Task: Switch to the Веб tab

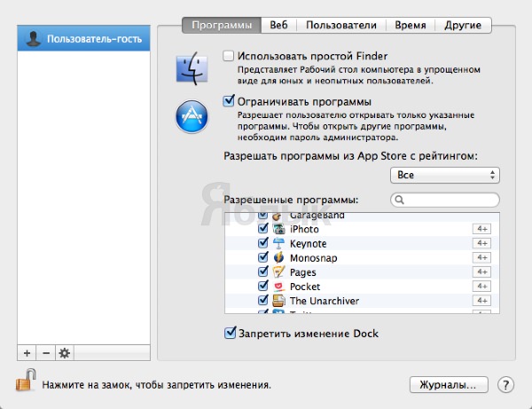Action: [x=279, y=25]
